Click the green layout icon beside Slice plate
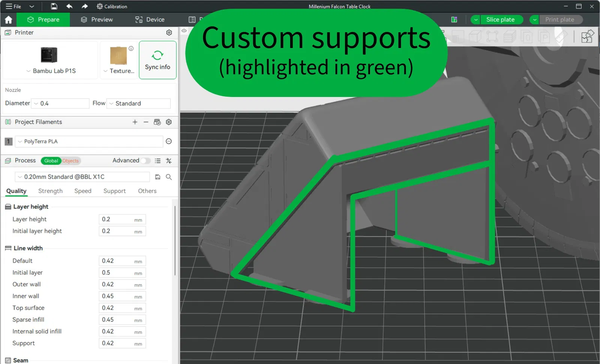Screen dimensions: 600x364 454,19
